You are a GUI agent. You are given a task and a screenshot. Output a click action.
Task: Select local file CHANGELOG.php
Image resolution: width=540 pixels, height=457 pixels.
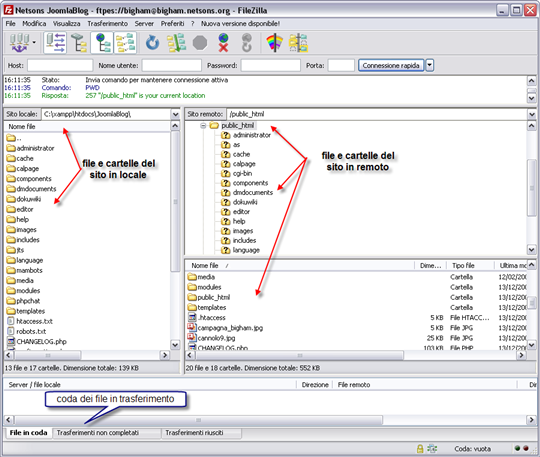[x=41, y=342]
